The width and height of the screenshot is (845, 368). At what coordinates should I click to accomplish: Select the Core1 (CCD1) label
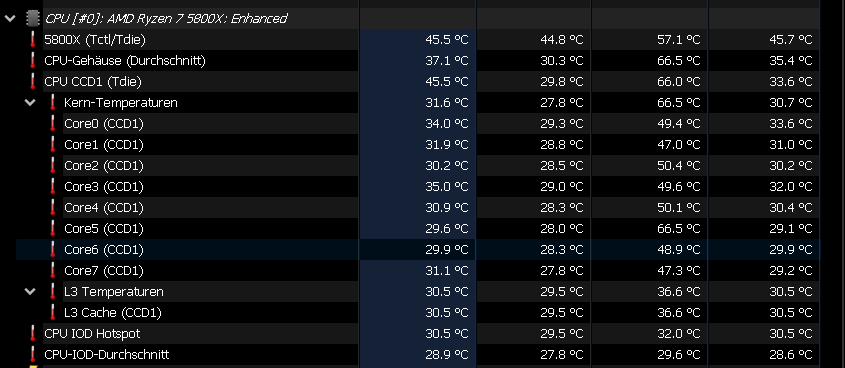coord(104,144)
